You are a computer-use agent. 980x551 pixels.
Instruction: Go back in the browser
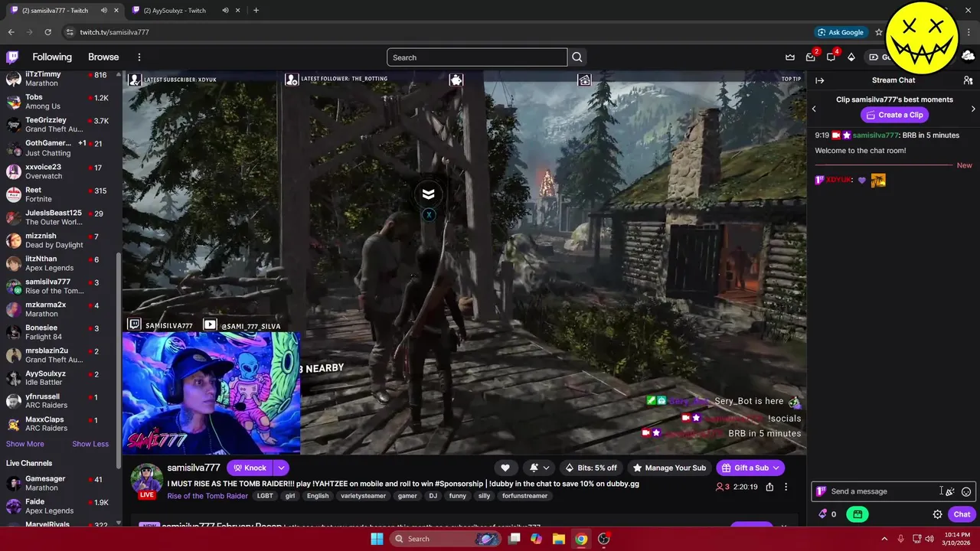[11, 32]
